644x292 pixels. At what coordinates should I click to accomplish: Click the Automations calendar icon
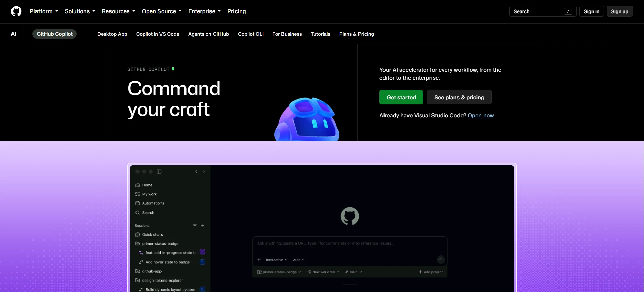coord(138,203)
